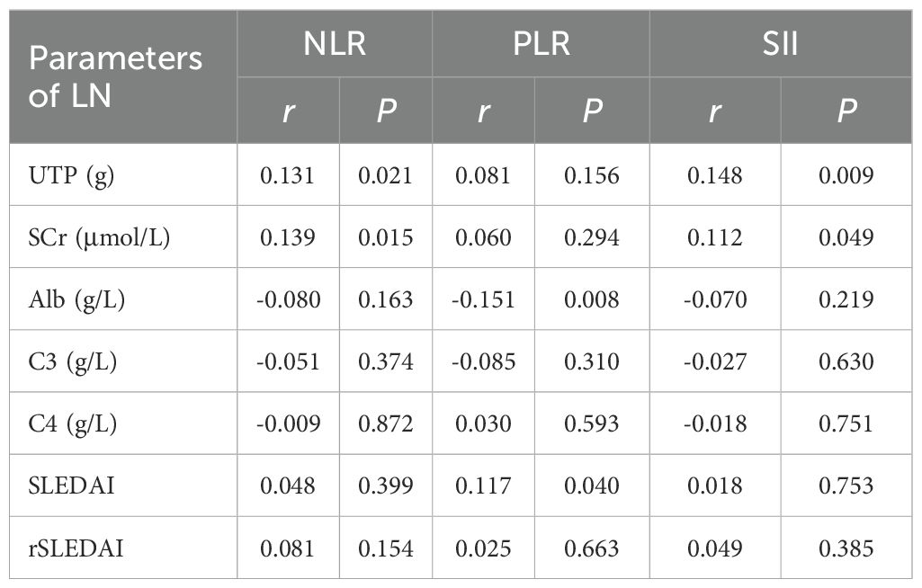Click the P subheader under SII

point(846,111)
